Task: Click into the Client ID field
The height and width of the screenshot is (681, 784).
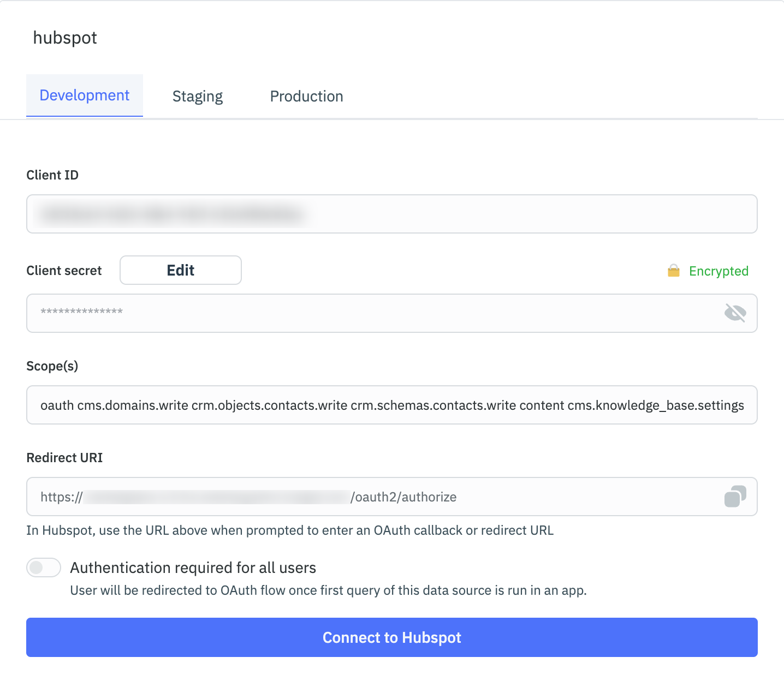Action: tap(392, 214)
